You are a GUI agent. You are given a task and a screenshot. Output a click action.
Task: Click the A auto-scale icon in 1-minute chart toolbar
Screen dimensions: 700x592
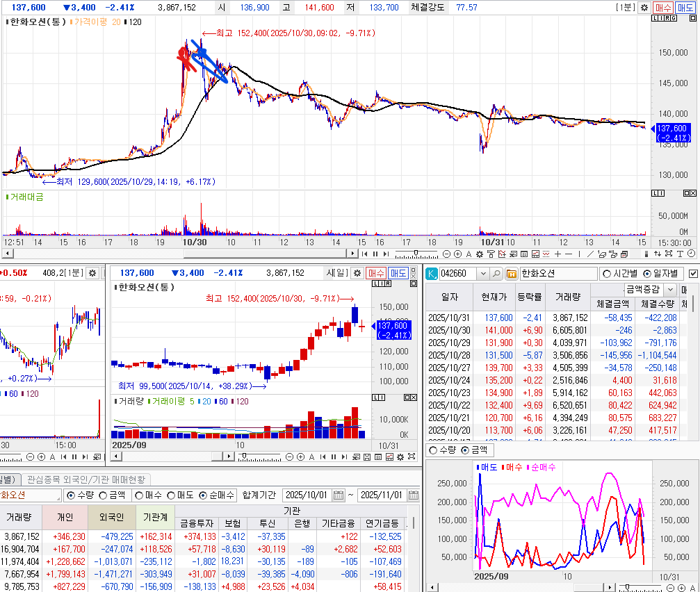pyautogui.click(x=469, y=254)
